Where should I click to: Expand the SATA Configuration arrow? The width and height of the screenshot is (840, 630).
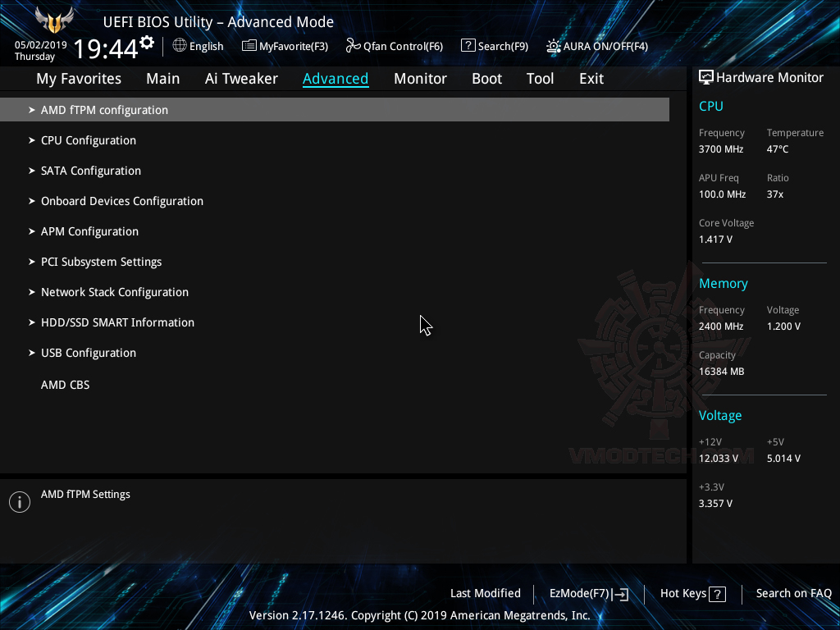coord(32,171)
